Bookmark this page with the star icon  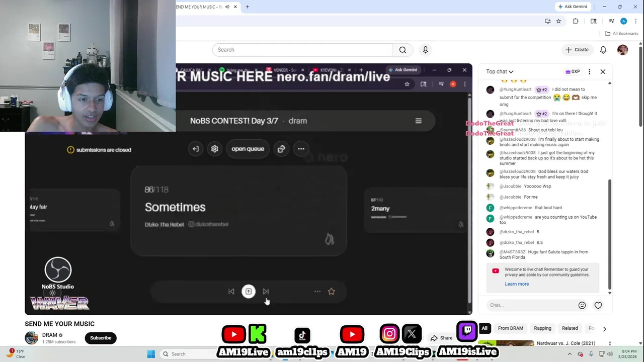click(x=558, y=21)
